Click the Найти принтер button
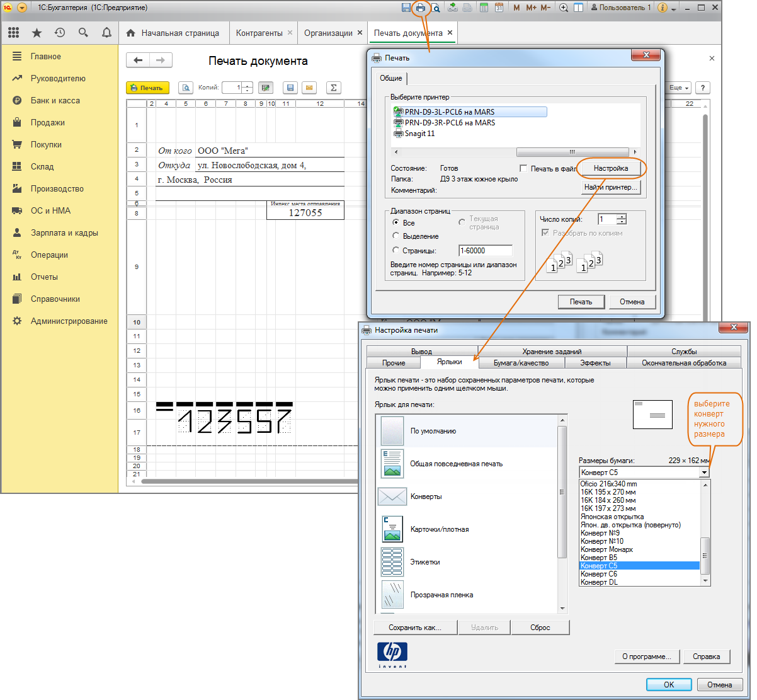The image size is (757, 700). [611, 187]
